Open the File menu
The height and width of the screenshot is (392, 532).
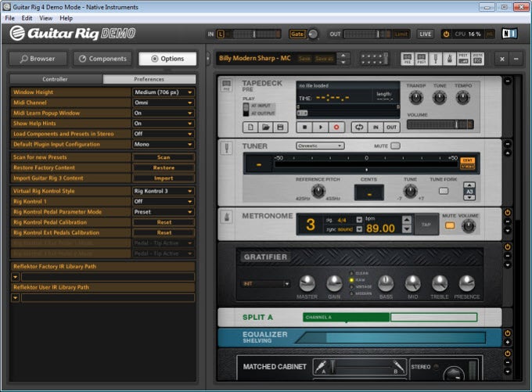[x=10, y=18]
